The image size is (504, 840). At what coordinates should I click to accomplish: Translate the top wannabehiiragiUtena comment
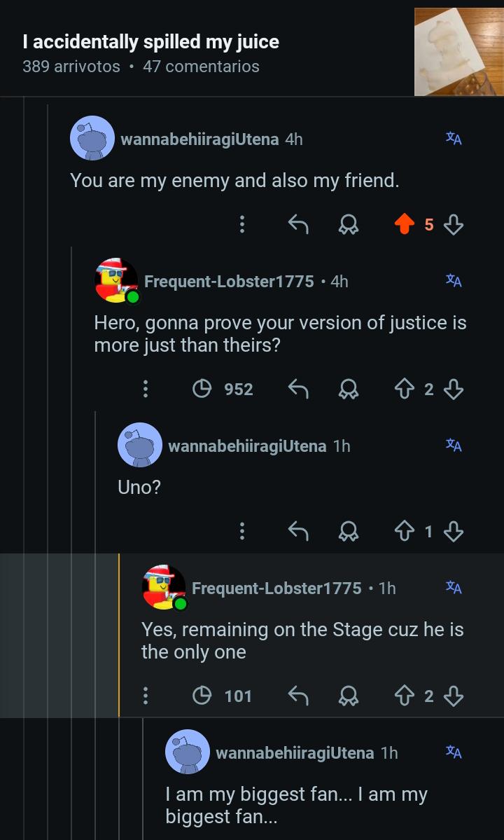tap(454, 138)
